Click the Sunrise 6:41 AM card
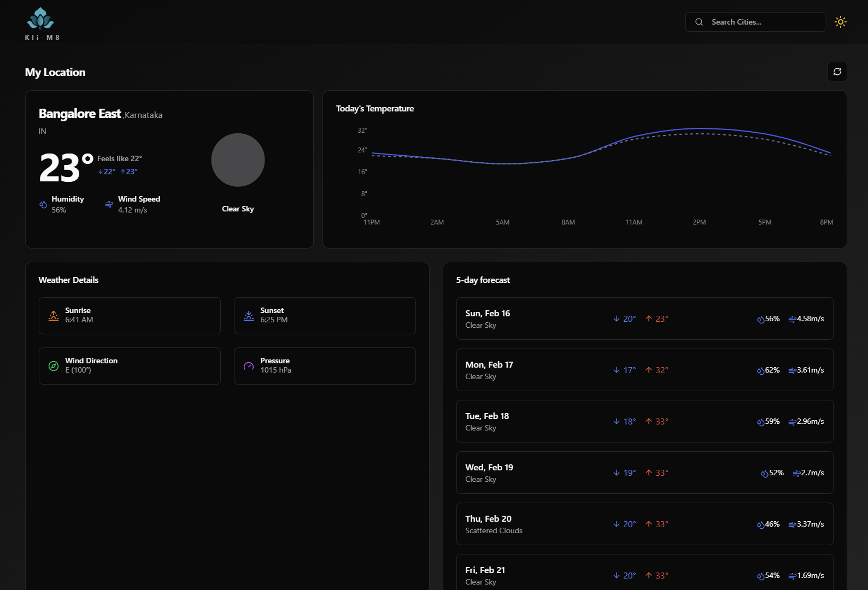The width and height of the screenshot is (868, 590). [130, 316]
